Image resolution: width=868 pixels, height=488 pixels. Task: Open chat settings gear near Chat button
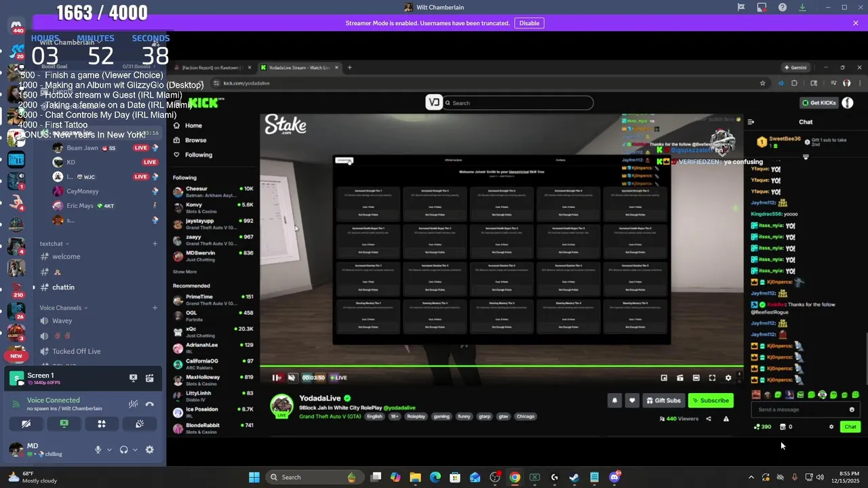pos(831,427)
